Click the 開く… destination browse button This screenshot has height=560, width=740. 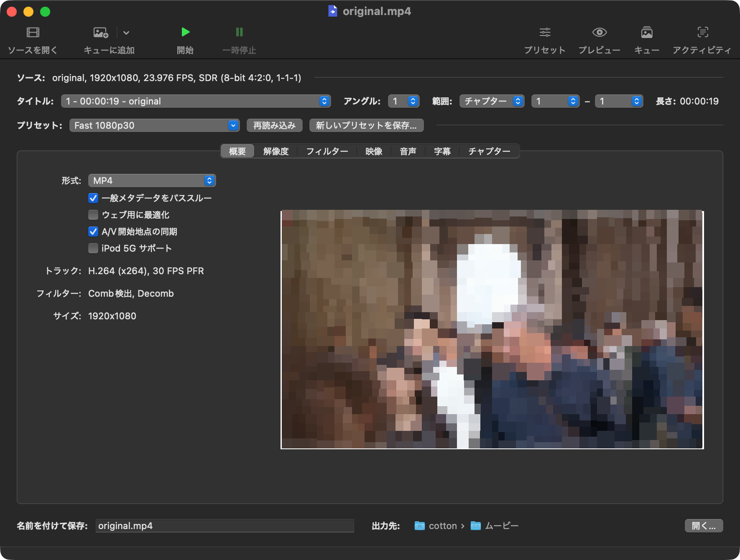(x=704, y=526)
